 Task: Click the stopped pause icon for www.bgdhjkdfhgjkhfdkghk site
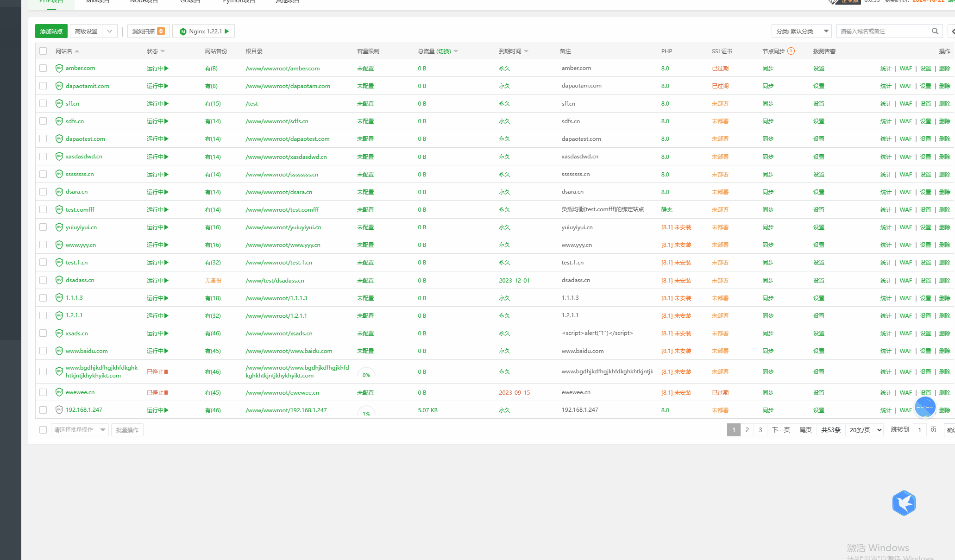pyautogui.click(x=166, y=371)
